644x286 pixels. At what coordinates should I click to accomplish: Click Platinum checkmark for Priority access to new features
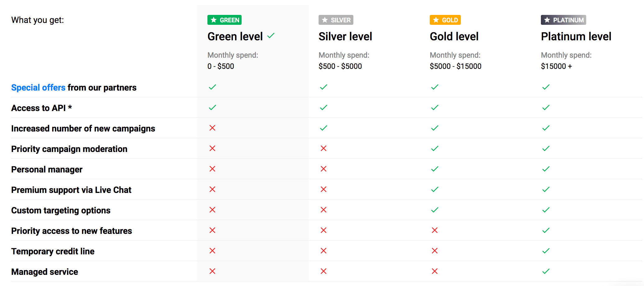pyautogui.click(x=546, y=230)
